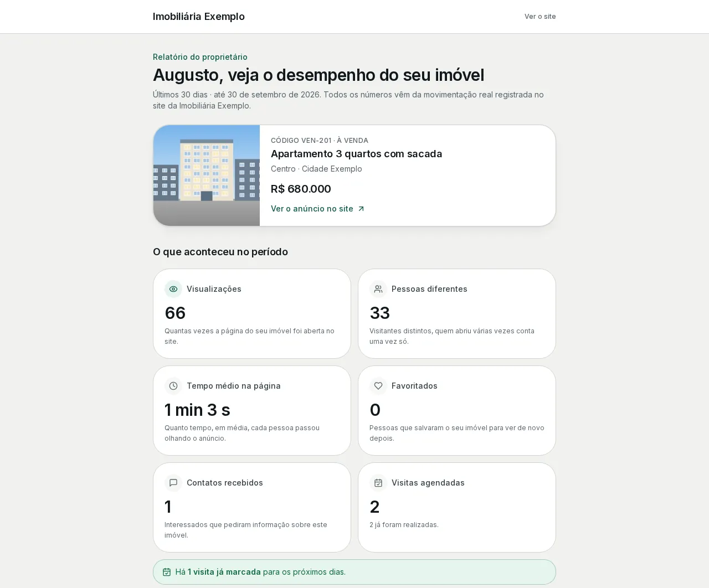Click the Apartamento 3 quartos com sacada title
This screenshot has width=709, height=588.
pos(356,154)
